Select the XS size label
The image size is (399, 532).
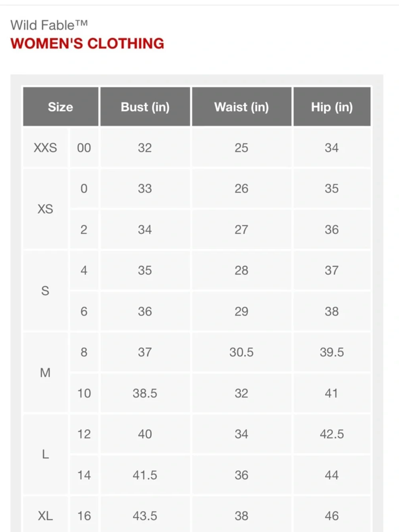(45, 209)
